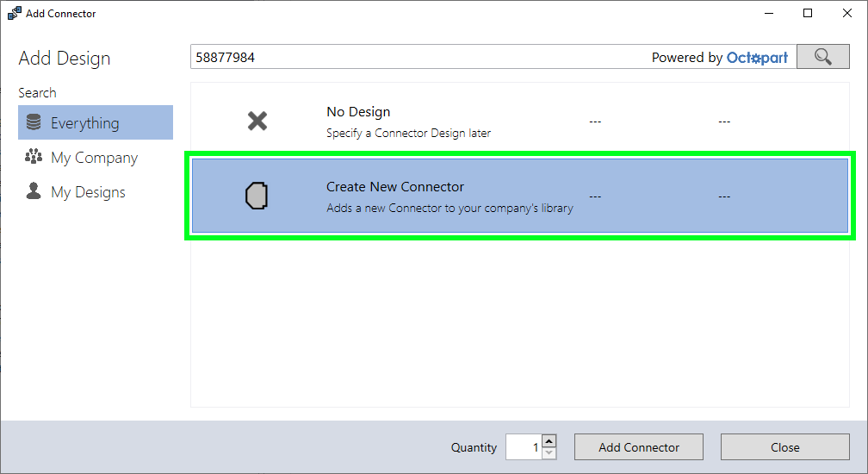
Task: Select the No Design row
Action: click(520, 121)
